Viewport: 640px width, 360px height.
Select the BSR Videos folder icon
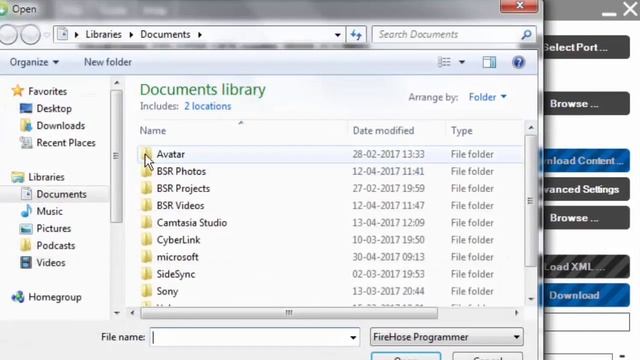tap(147, 206)
